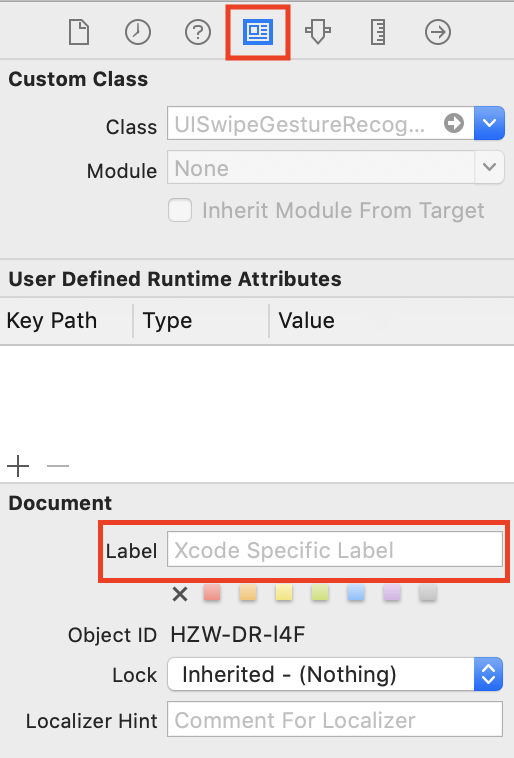Remove runtime attribute with minus button
Image resolution: width=514 pixels, height=758 pixels.
coord(58,466)
